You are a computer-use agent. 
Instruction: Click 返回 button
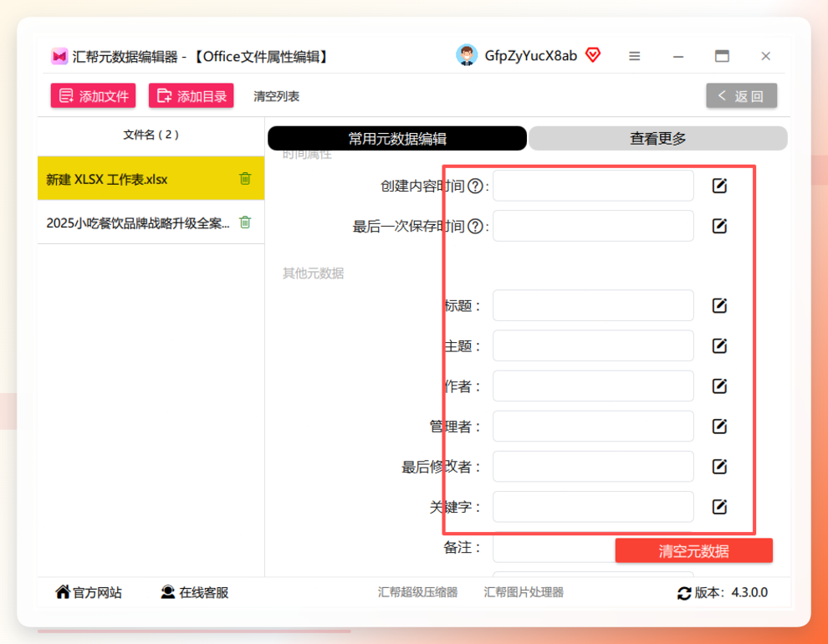[x=741, y=95]
